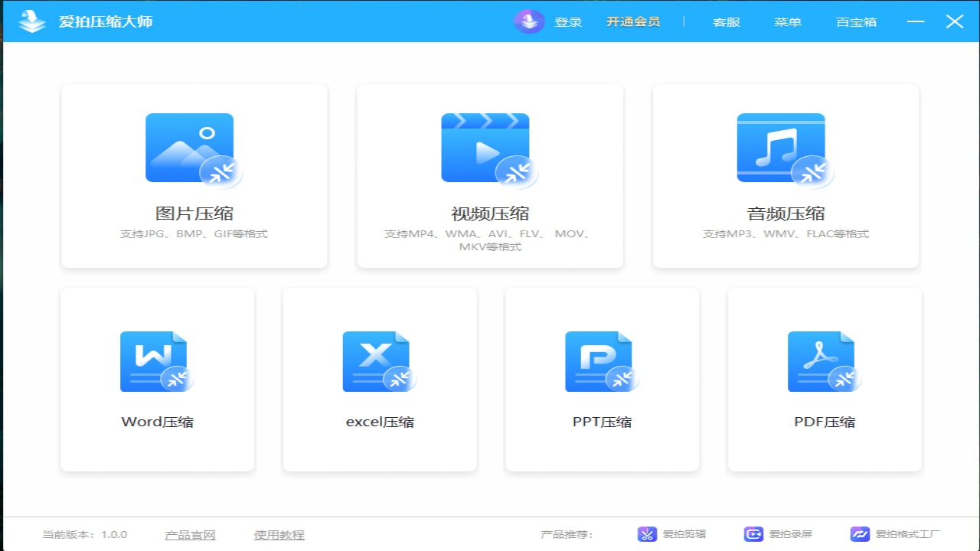
Task: Click the 当前版本: 1.0.0 version text
Action: (x=84, y=535)
